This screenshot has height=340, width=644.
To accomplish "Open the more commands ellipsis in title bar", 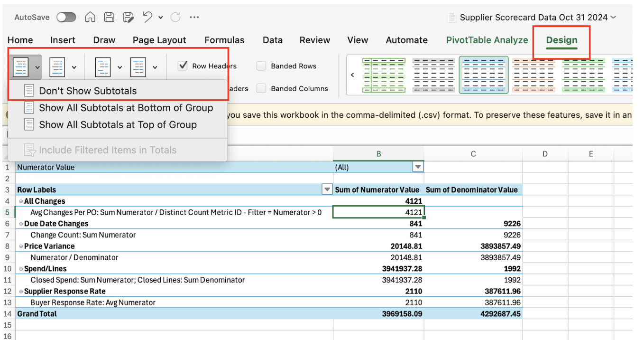I will pyautogui.click(x=194, y=18).
